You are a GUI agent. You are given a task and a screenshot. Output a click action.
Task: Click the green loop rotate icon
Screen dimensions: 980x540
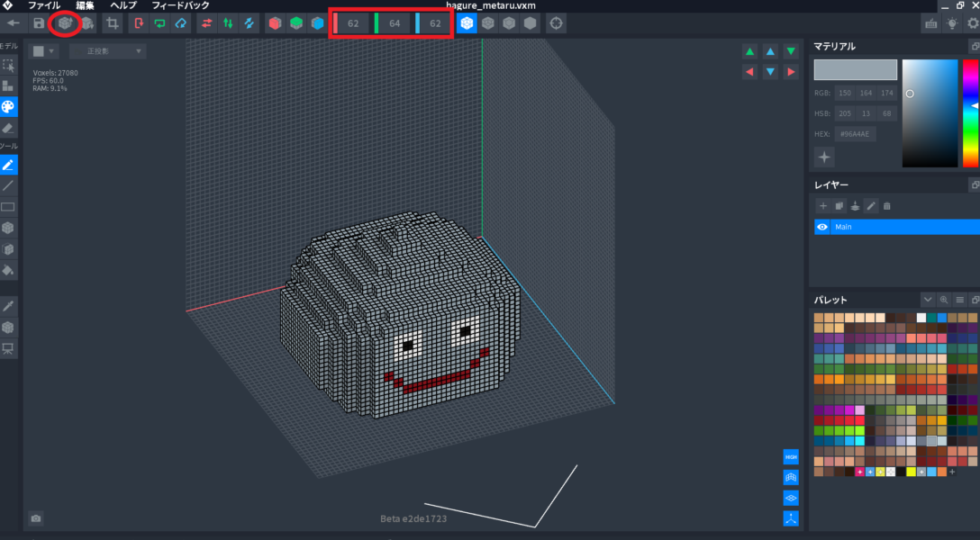[160, 23]
